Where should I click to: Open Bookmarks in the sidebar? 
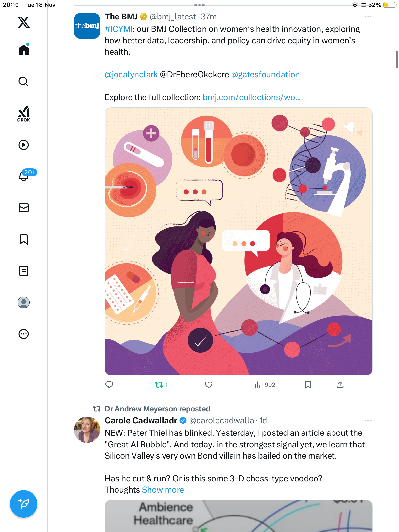click(x=24, y=239)
